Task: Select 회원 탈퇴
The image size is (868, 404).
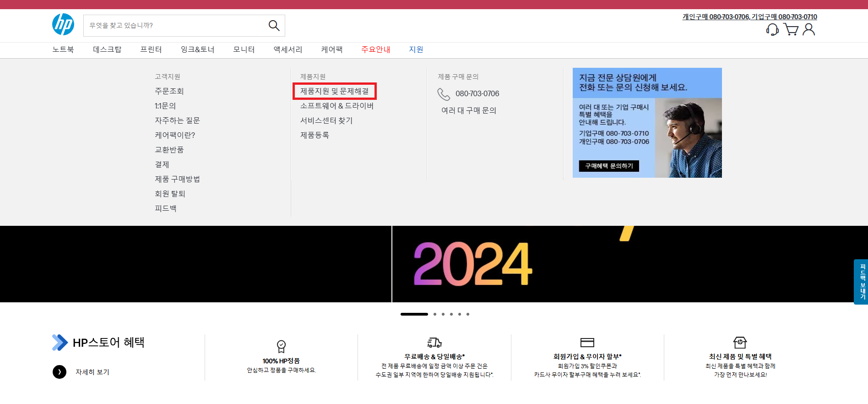Action: coord(170,194)
